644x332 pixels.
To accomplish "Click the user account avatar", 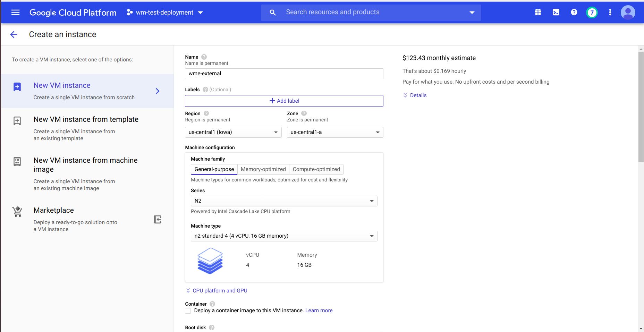I will click(x=628, y=12).
